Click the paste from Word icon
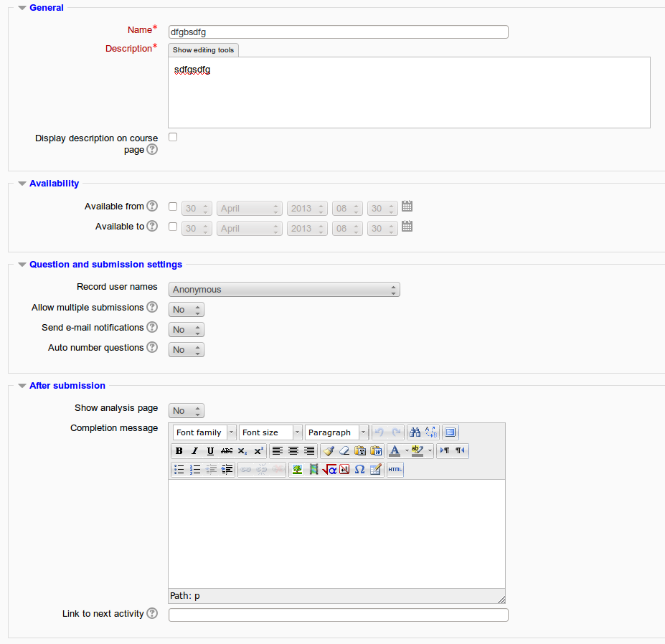Screen dimensions: 665x644 [x=376, y=450]
